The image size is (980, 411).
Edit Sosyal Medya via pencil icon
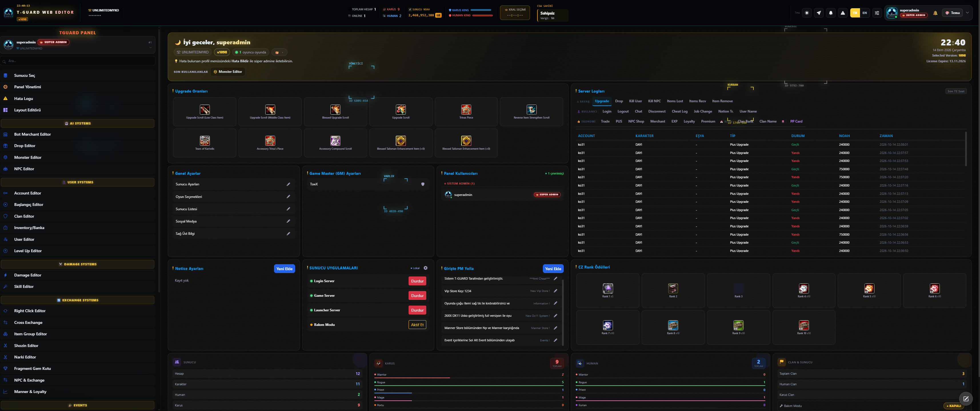[x=288, y=221]
